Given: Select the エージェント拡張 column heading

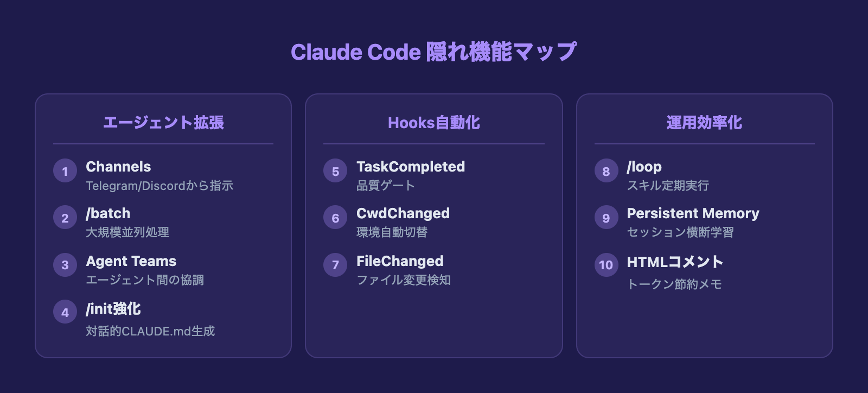Looking at the screenshot, I should click(163, 123).
